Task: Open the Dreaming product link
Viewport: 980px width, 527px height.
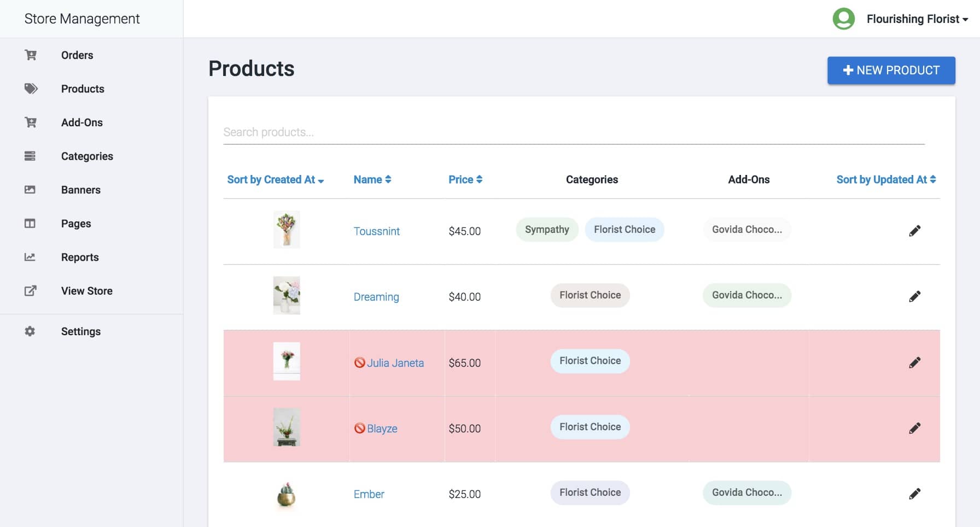Action: [x=376, y=297]
